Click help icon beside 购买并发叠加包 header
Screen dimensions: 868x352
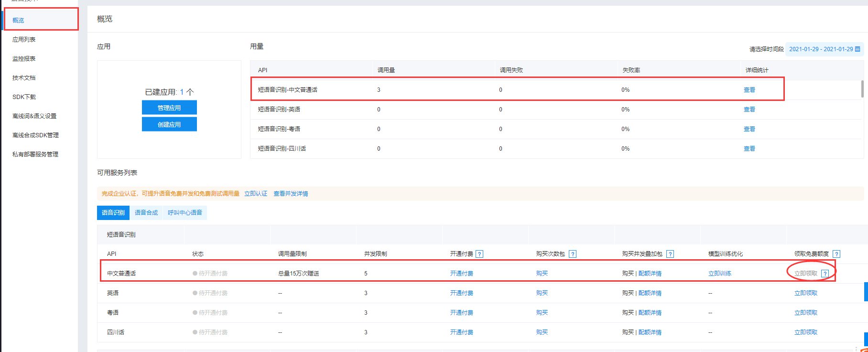[x=670, y=254]
